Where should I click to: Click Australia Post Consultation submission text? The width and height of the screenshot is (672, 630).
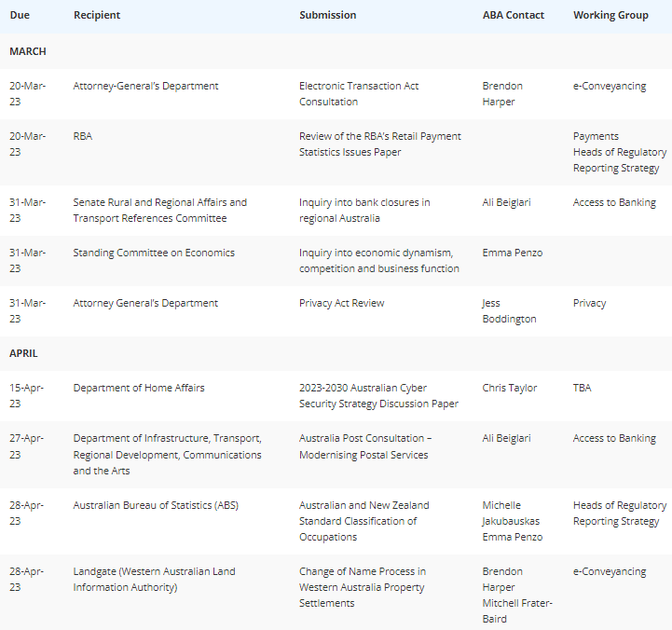coord(365,446)
